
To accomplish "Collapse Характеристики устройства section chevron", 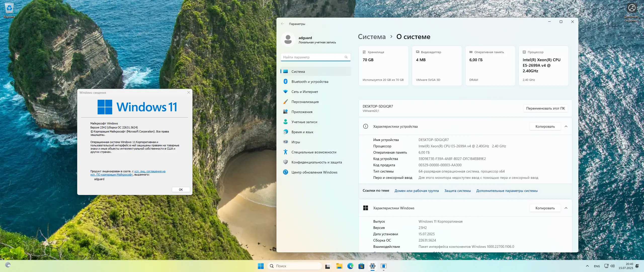I will click(566, 126).
